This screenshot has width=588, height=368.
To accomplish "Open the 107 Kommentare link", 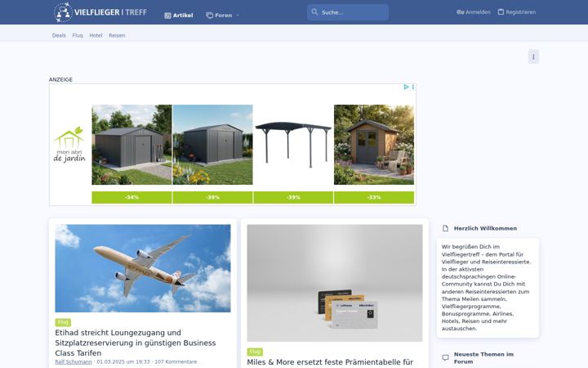I will (x=176, y=361).
